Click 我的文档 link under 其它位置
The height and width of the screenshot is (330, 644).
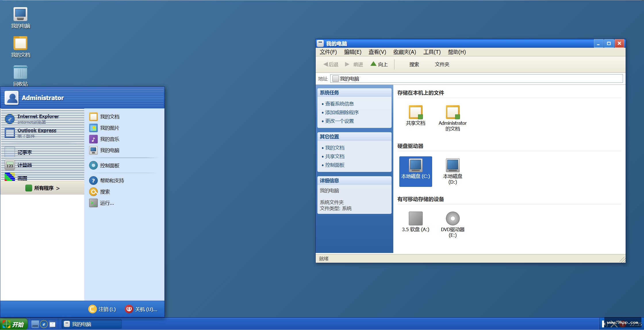[x=335, y=148]
